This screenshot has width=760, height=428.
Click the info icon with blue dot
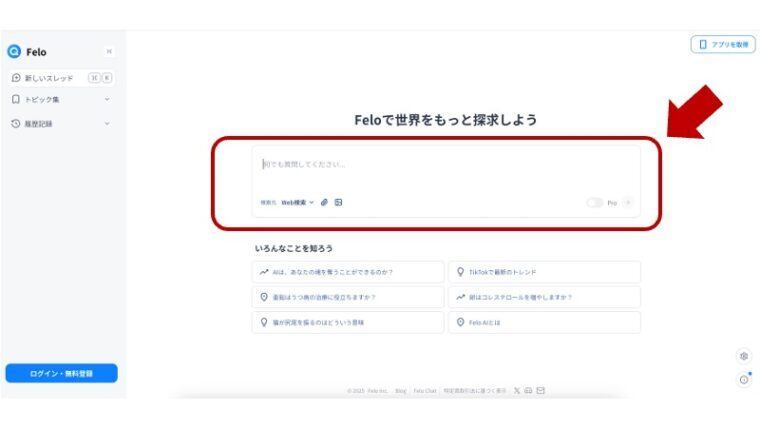[744, 380]
